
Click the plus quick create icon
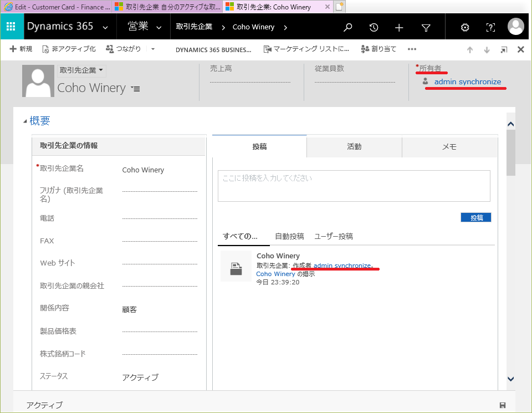[x=399, y=27]
